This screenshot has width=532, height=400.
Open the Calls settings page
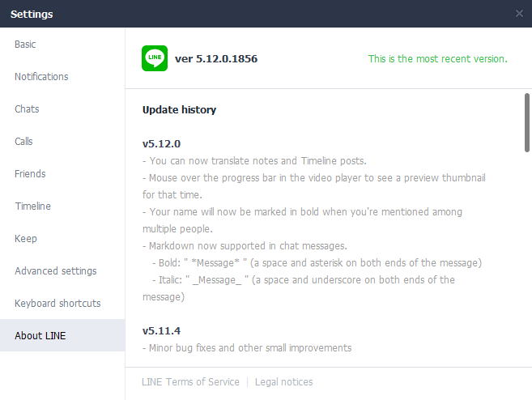tap(23, 142)
